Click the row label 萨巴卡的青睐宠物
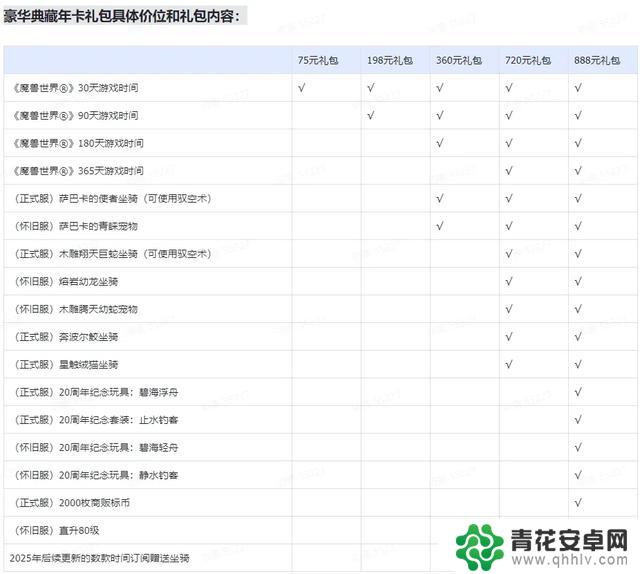 click(x=76, y=226)
